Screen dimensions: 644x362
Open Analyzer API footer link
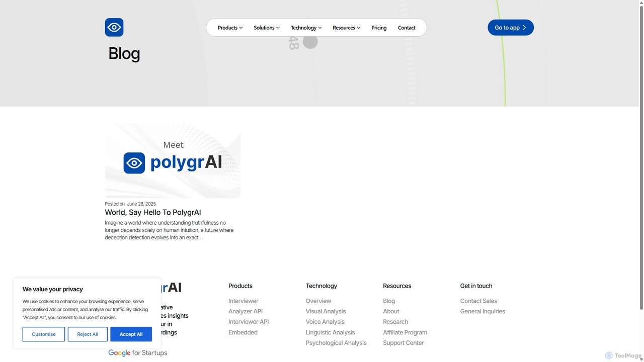(246, 312)
